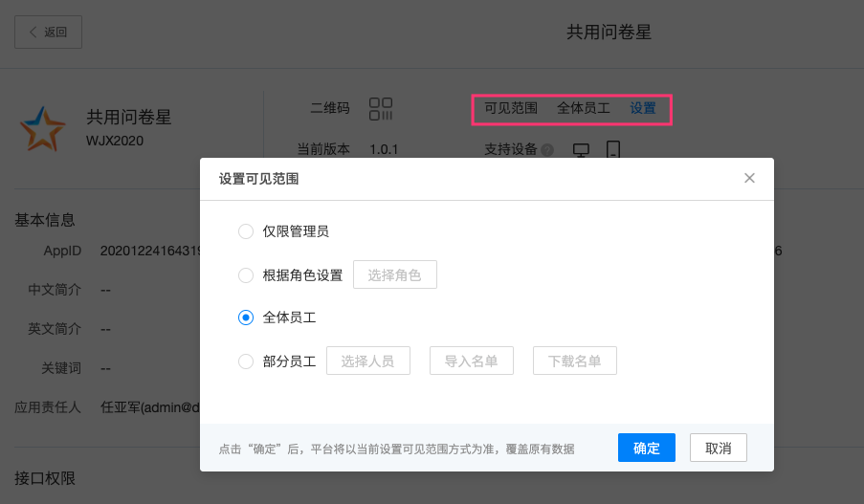This screenshot has height=504, width=864.
Task: Cancel the dialog with 取消 button
Action: (719, 448)
